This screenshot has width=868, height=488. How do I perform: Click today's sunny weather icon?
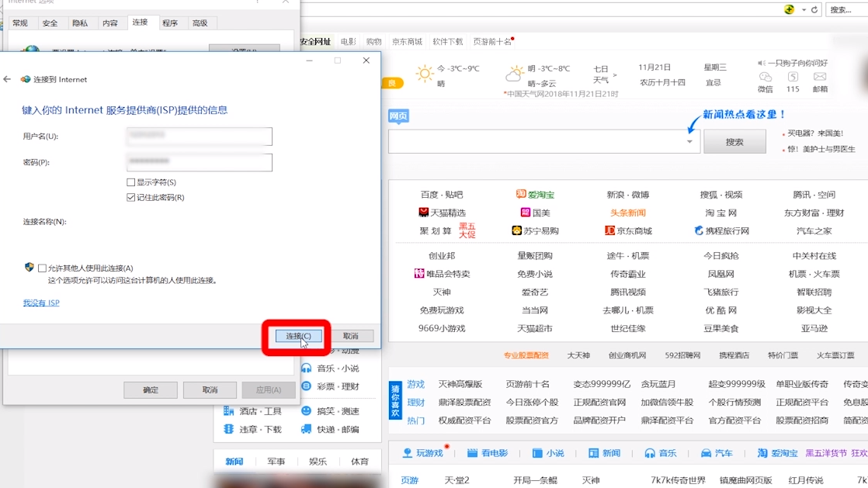coord(425,74)
